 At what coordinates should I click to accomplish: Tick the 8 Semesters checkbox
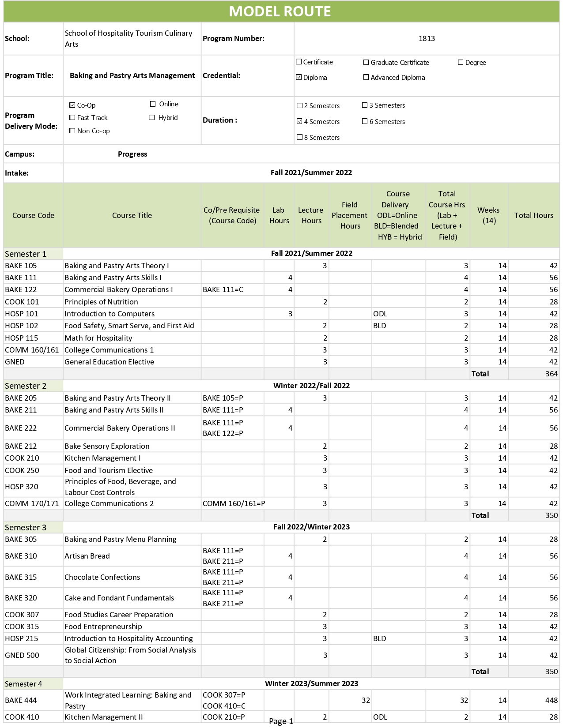[300, 137]
